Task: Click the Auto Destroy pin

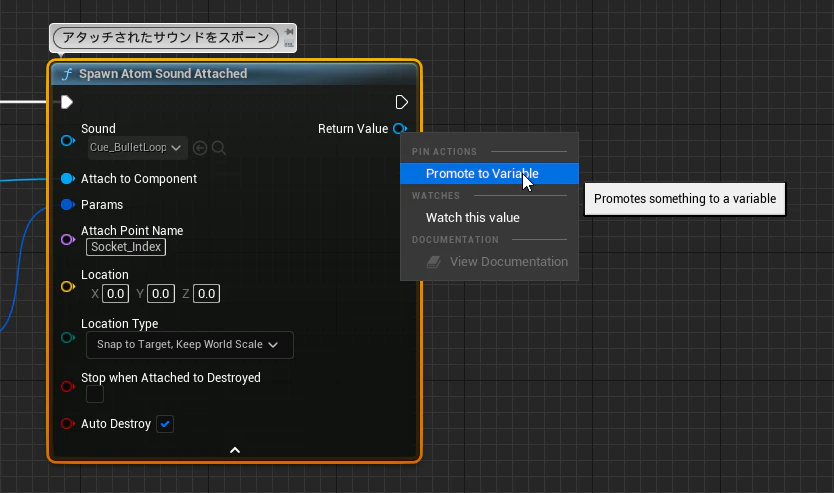Action: 68,424
